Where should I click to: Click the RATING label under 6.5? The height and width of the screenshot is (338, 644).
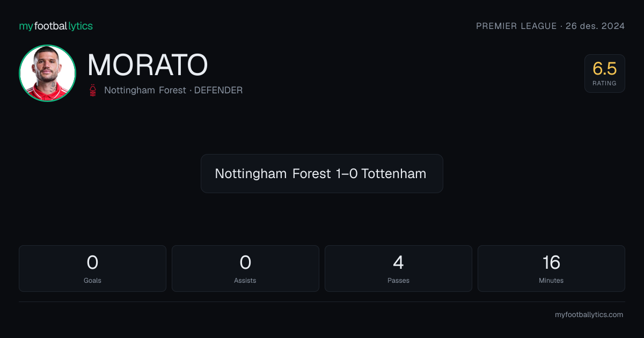pyautogui.click(x=605, y=84)
